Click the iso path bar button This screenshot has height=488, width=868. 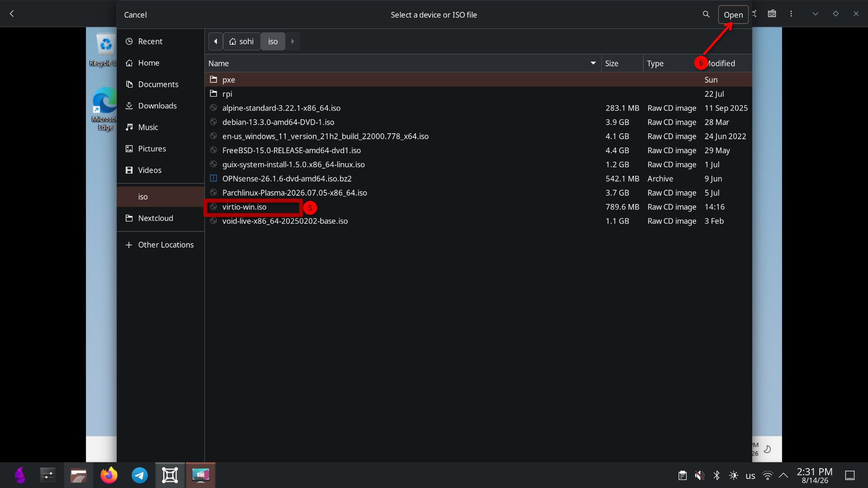273,42
